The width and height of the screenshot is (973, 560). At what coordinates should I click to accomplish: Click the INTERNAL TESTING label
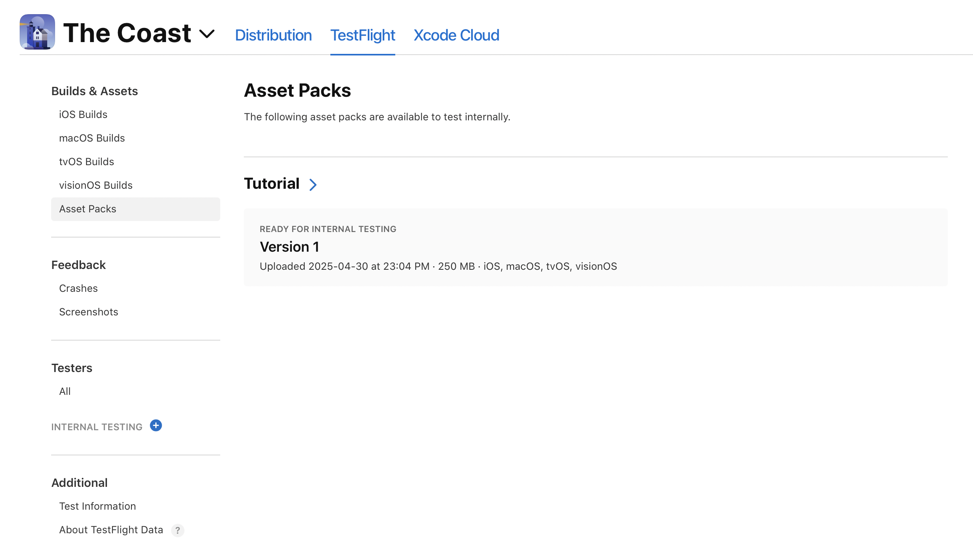pos(97,427)
